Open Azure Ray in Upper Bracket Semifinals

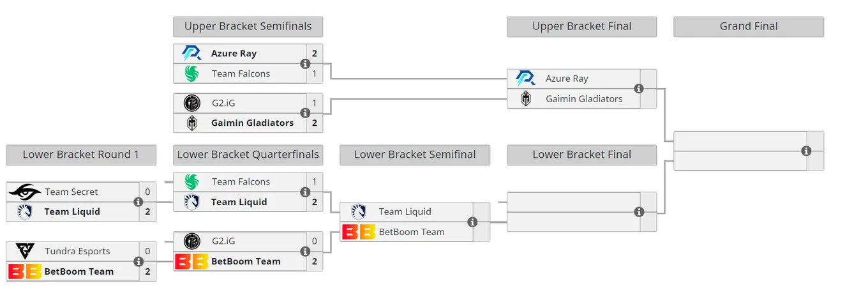(x=234, y=54)
